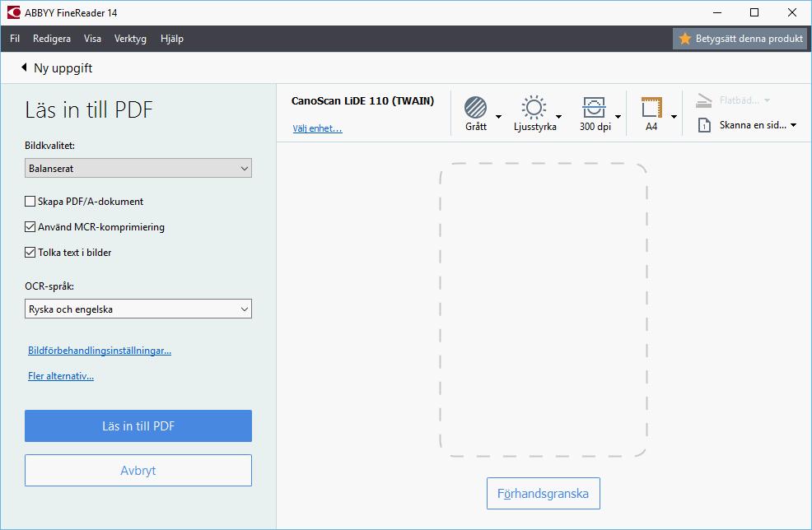Click the Flatbädd scanner source icon
This screenshot has width=812, height=530.
pos(704,100)
